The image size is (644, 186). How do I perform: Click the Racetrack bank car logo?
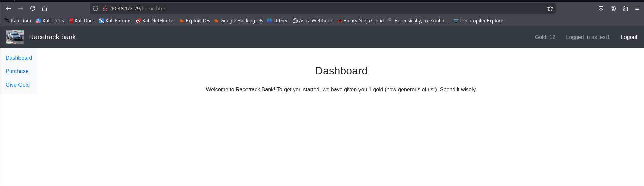14,37
